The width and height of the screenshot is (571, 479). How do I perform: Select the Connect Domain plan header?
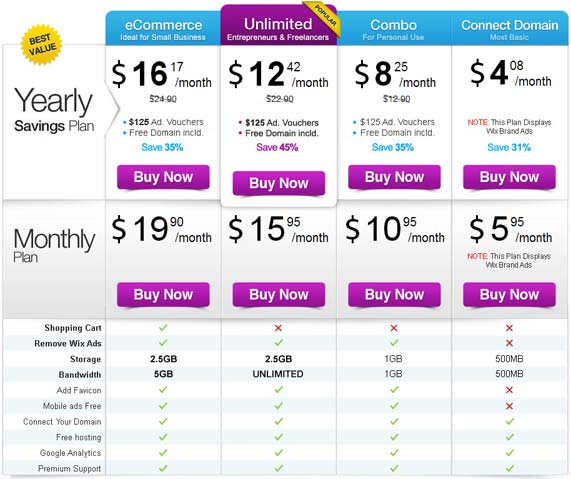point(509,28)
